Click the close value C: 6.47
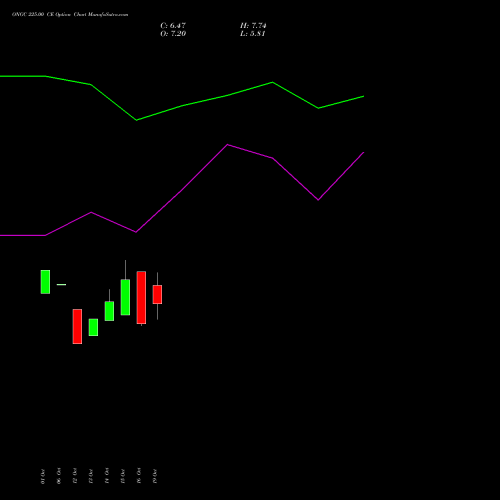Viewport: 500px width, 500px height. (173, 26)
